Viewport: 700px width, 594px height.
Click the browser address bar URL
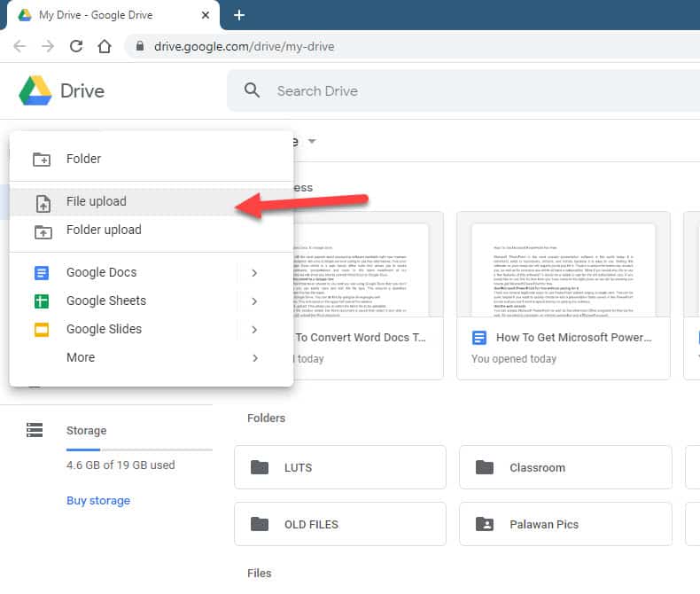click(245, 46)
